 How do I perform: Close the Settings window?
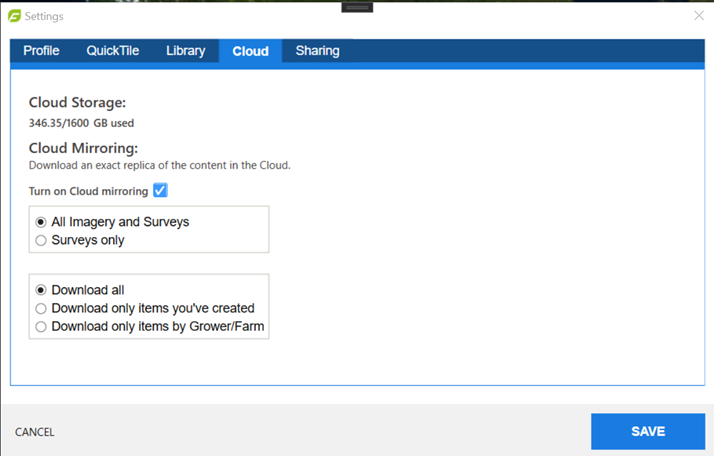tap(699, 15)
